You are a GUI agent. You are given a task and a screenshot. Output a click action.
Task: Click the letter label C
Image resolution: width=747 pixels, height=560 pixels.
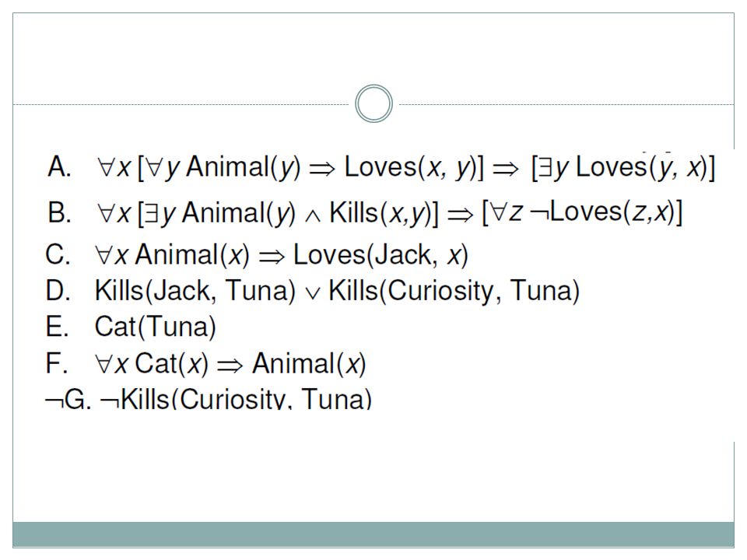(58, 255)
